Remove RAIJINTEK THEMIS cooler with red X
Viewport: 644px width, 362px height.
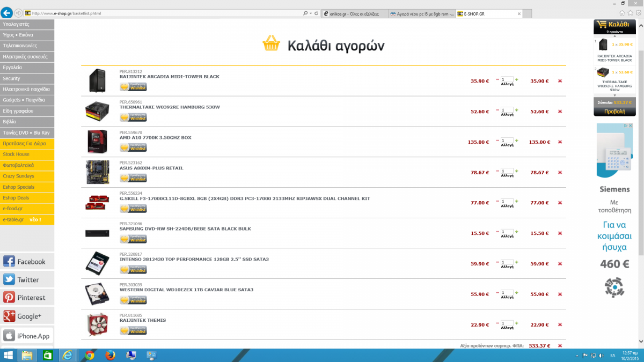pos(560,324)
